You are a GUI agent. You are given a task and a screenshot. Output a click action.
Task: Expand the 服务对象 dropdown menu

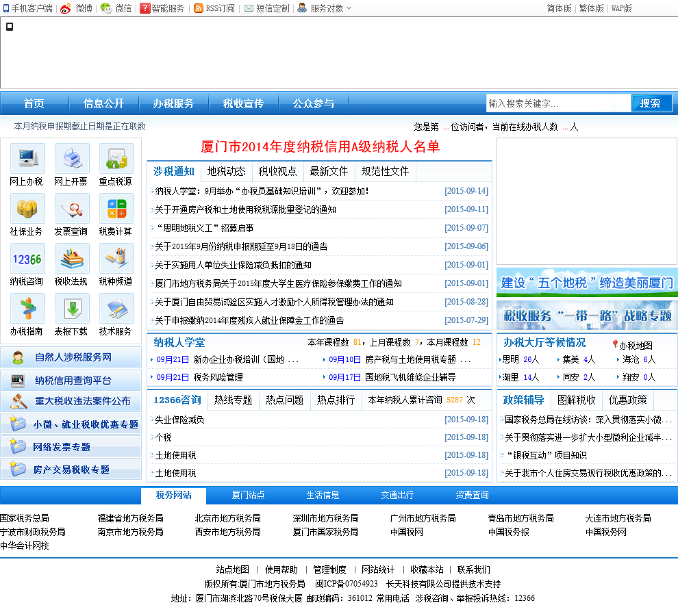tap(326, 8)
